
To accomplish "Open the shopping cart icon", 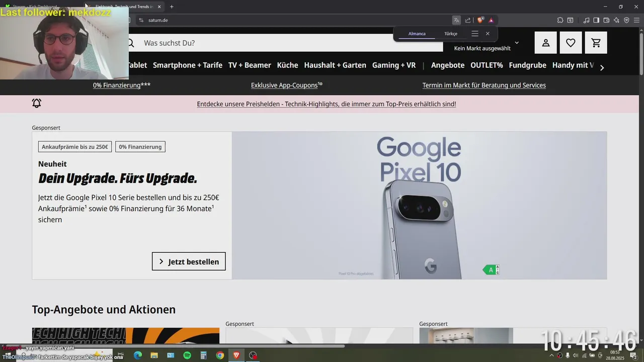I will 596,43.
